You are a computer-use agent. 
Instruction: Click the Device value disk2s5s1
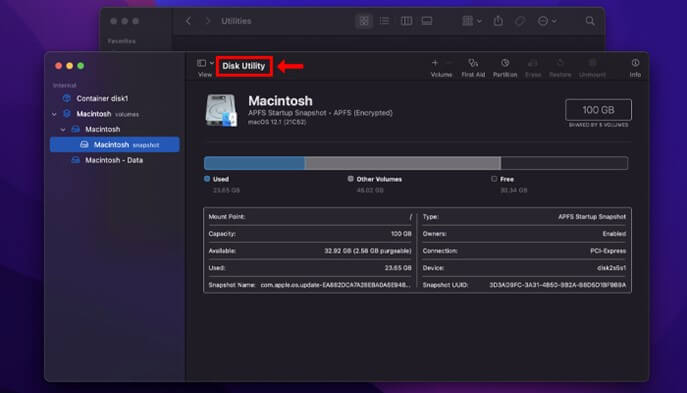[x=612, y=268]
